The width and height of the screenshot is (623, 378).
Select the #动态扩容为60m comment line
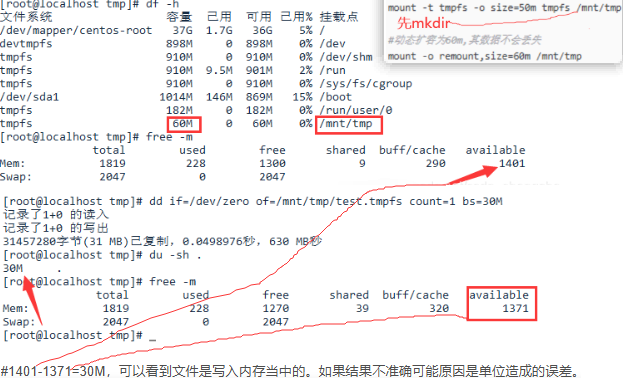point(464,40)
